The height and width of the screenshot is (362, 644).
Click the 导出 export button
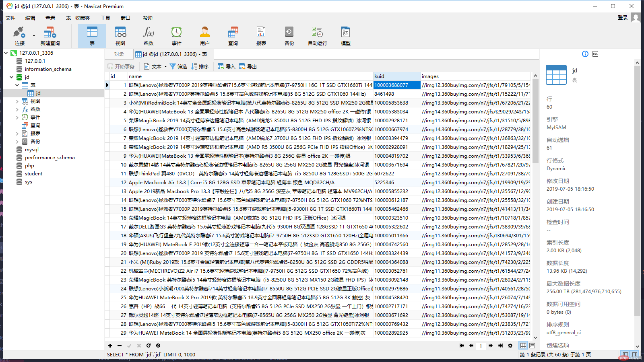click(248, 67)
